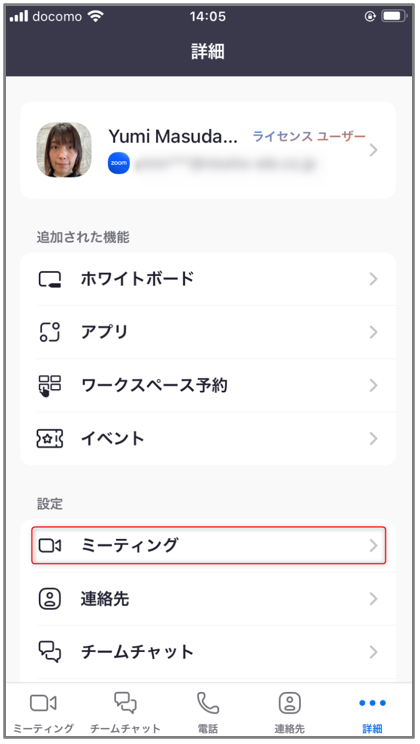Tap the blue Zoom logo badge

[x=119, y=163]
